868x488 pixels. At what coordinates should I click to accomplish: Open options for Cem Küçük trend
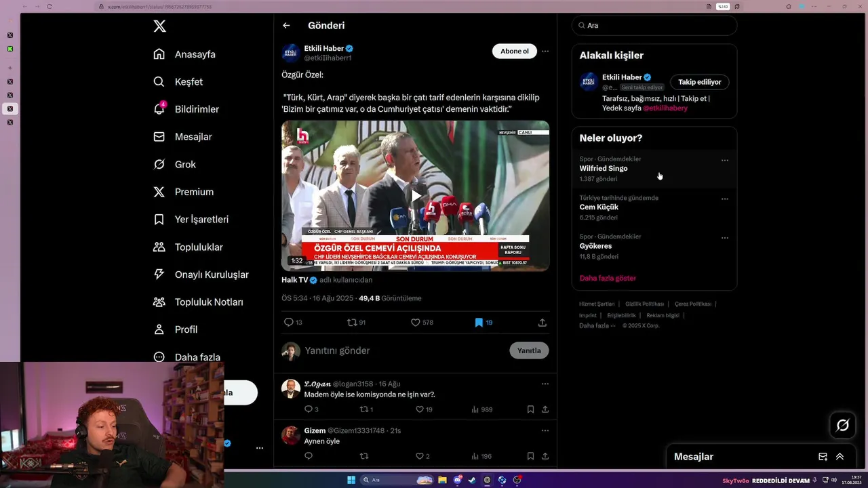(725, 199)
